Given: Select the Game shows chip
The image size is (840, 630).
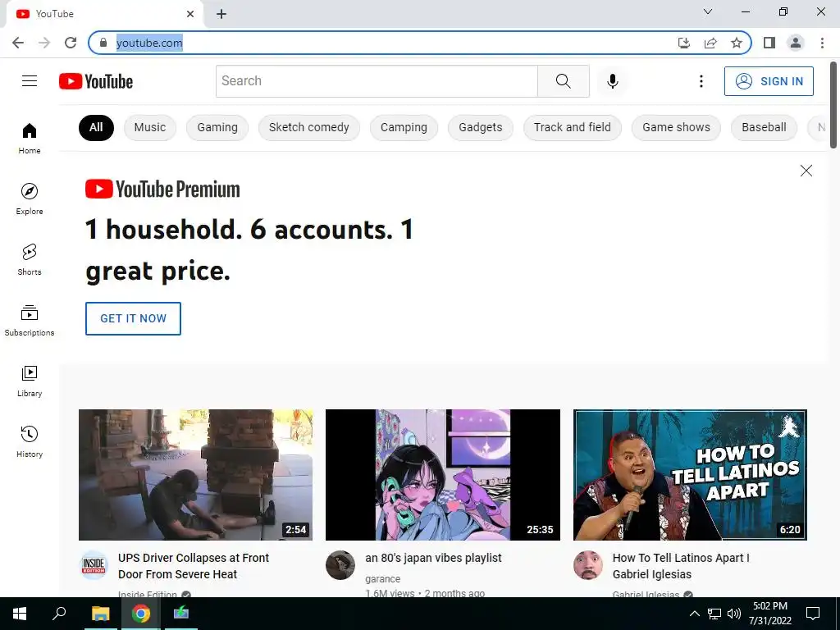Looking at the screenshot, I should click(676, 127).
